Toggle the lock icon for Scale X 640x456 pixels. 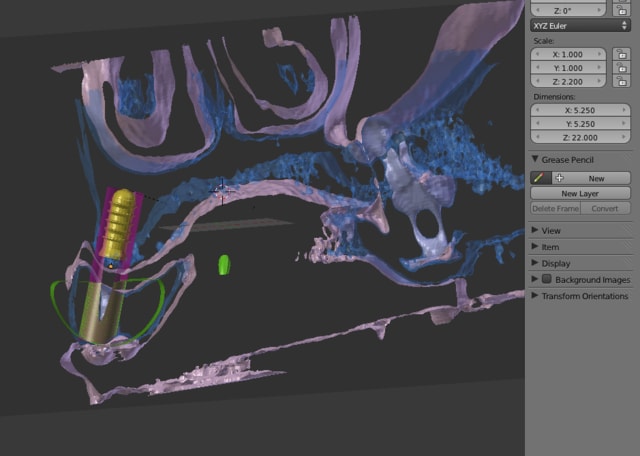point(621,53)
